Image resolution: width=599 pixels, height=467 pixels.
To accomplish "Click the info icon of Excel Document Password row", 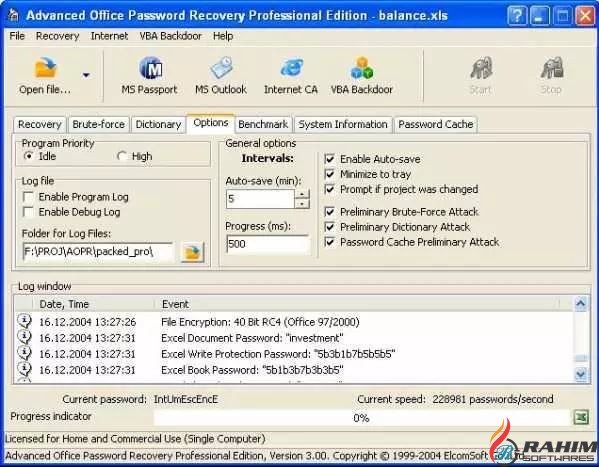I will 24,337.
